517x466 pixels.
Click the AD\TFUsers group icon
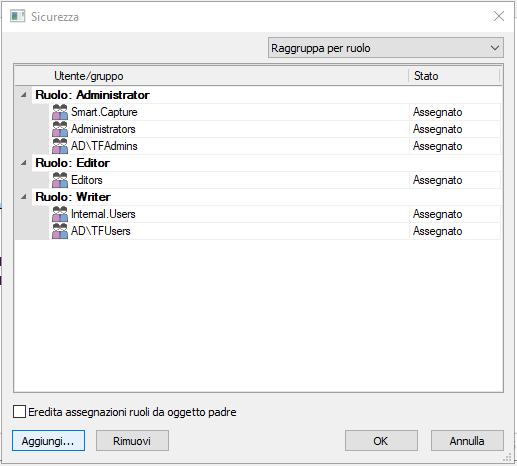[60, 231]
